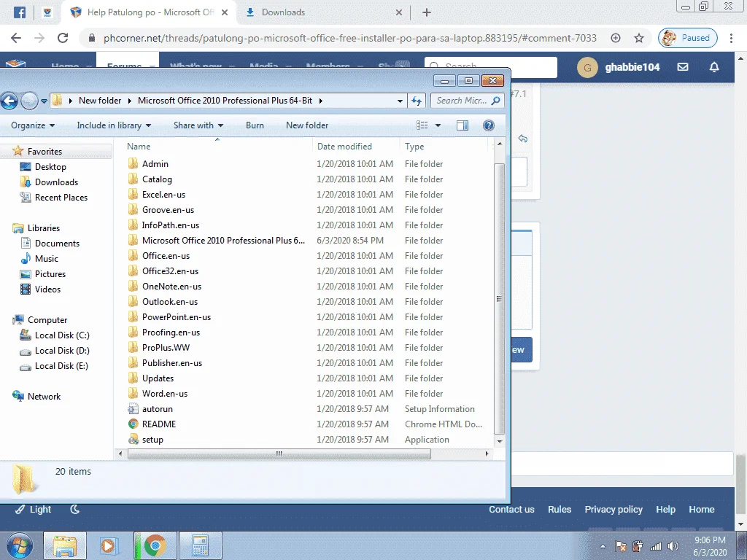Screen dimensions: 747x560
Task: Select Computer in navigation pane
Action: 47,320
